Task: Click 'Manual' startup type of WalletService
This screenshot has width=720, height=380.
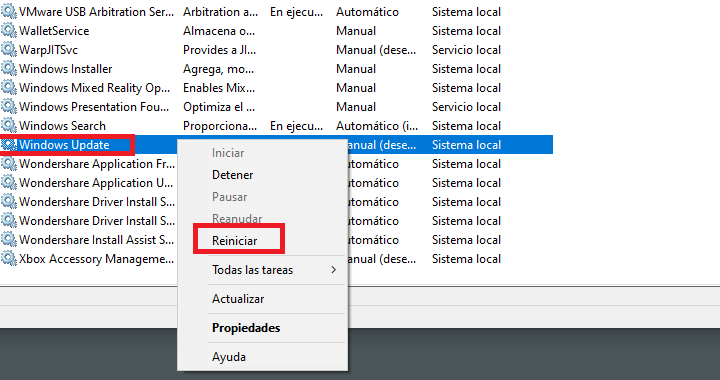Action: (x=356, y=31)
